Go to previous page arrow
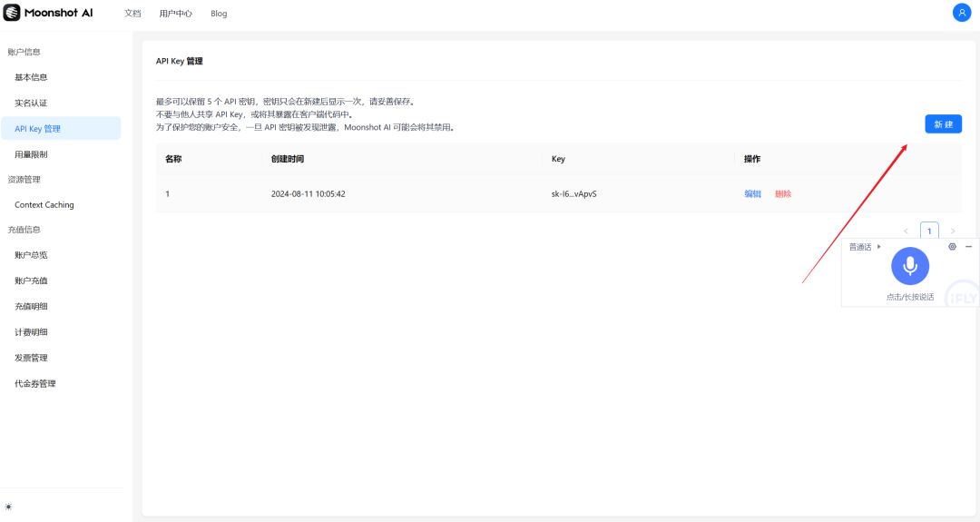Screen dimensions: 980x522 [906, 231]
